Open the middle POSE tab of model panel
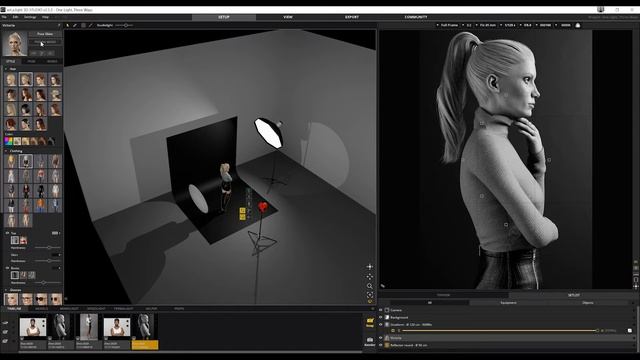This screenshot has height=360, width=640. click(31, 61)
